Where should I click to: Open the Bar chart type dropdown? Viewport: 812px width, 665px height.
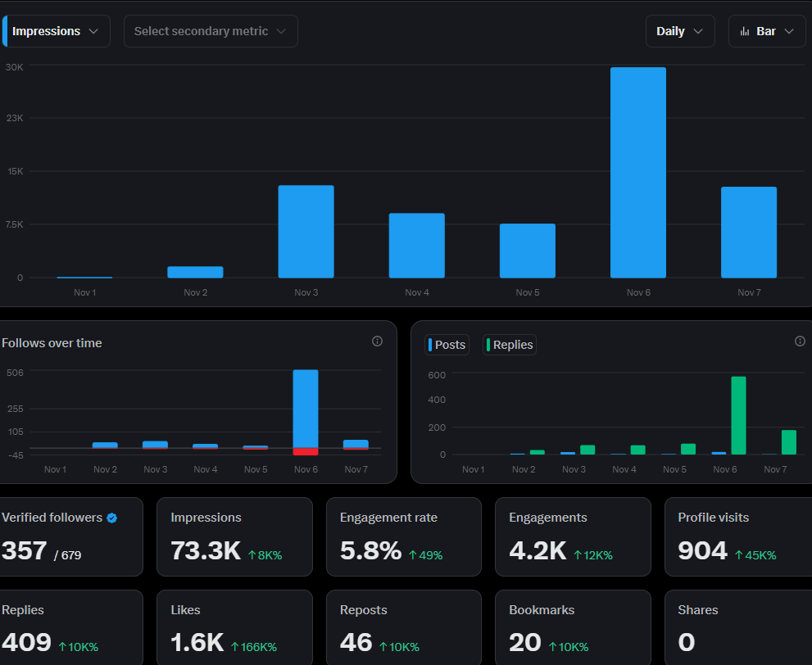(x=767, y=31)
